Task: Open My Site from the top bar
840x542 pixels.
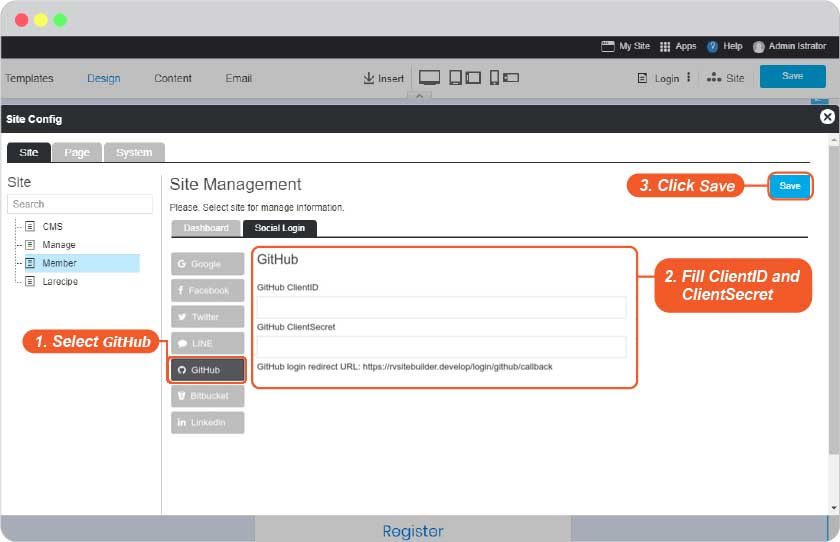Action: 625,46
